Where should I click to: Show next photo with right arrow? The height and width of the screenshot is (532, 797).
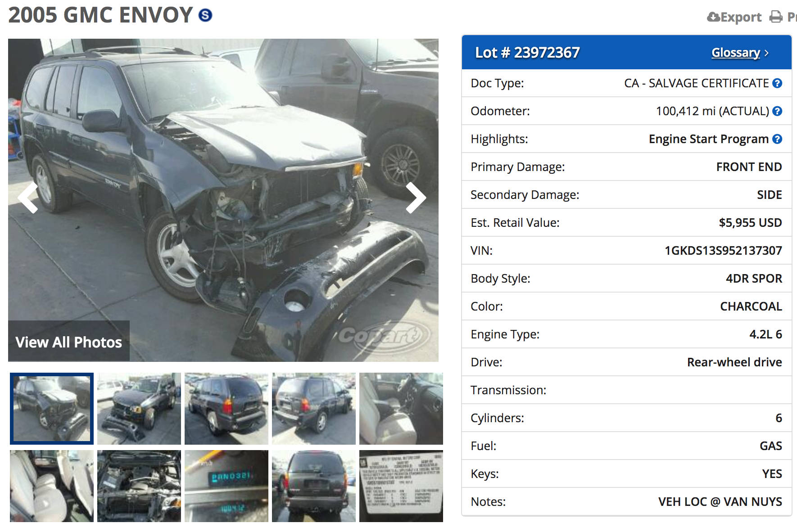coord(416,198)
